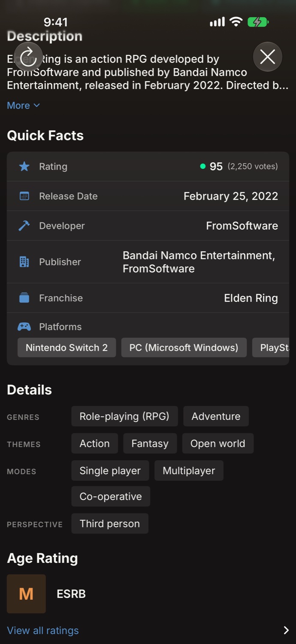Select the Third person perspective tag
The height and width of the screenshot is (644, 296).
click(110, 523)
